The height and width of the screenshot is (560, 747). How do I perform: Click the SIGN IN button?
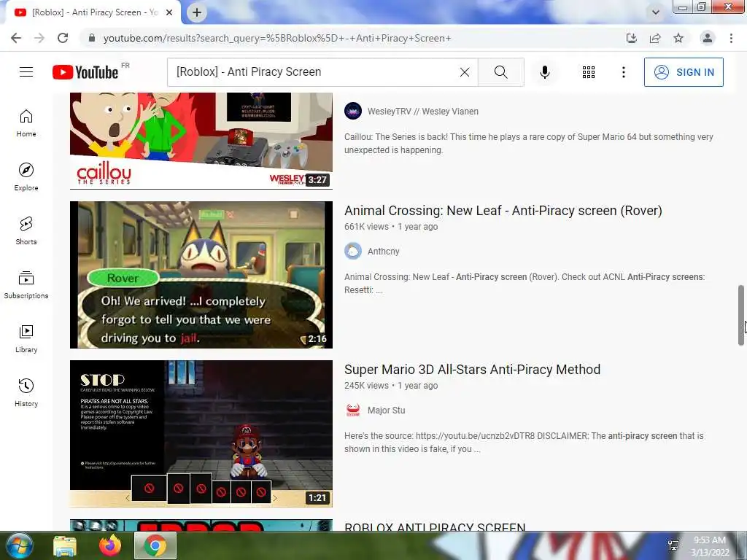click(x=684, y=72)
